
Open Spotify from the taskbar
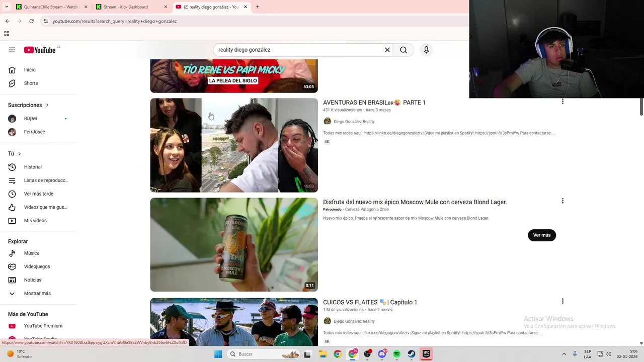click(396, 354)
